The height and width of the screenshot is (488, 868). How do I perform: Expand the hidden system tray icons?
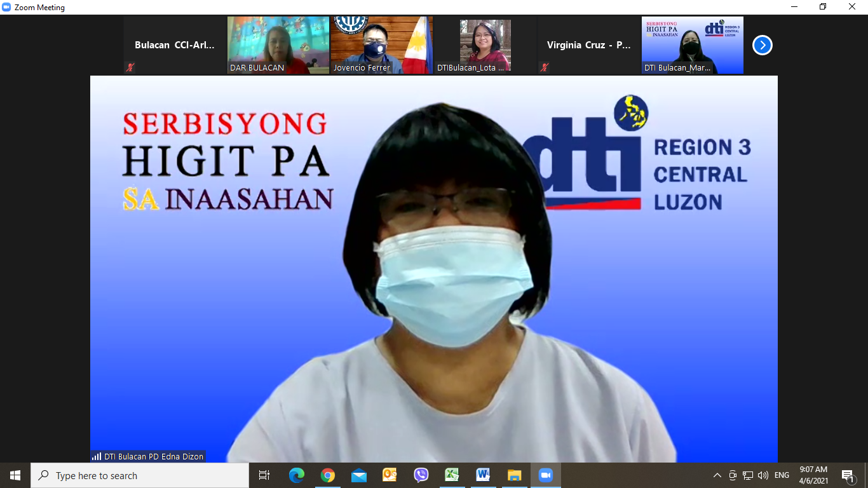pos(717,475)
